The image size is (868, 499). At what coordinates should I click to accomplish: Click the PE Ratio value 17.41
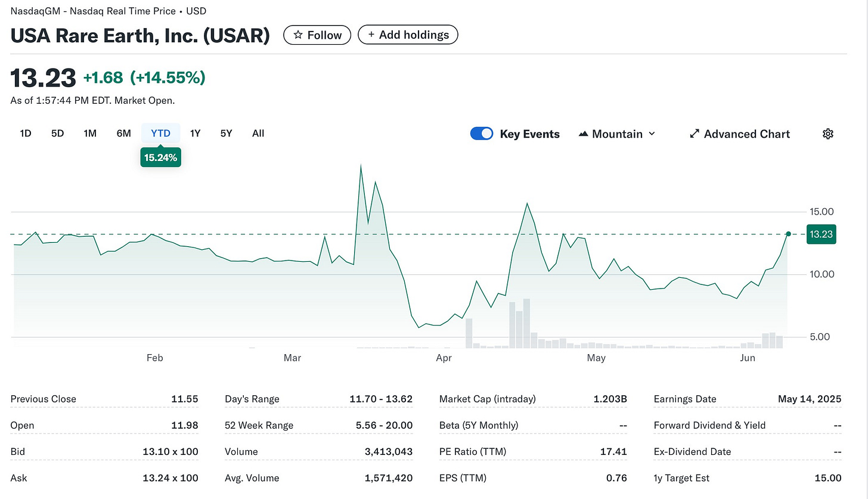click(614, 452)
